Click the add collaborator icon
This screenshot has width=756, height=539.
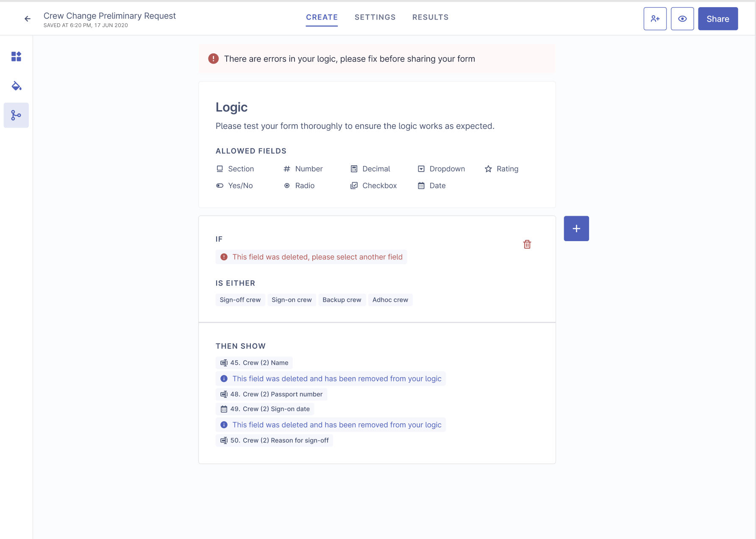click(655, 18)
